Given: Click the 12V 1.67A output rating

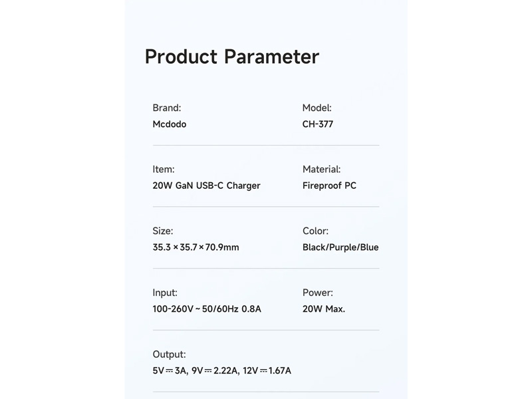Looking at the screenshot, I should (x=267, y=370).
